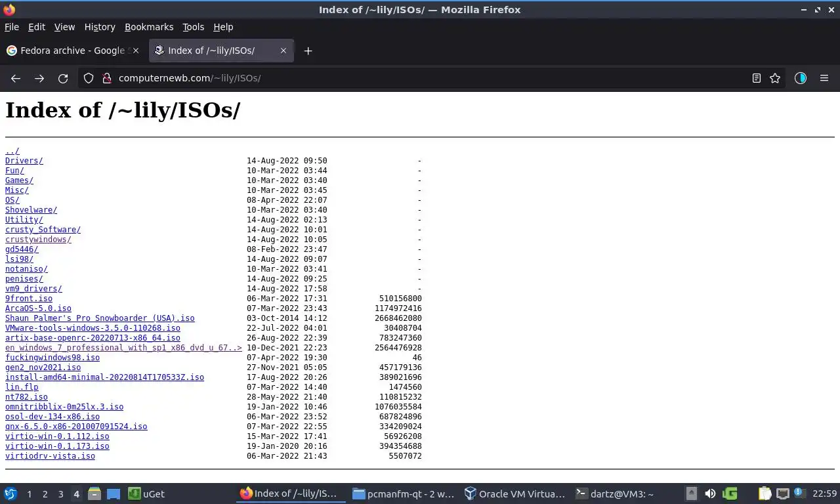Open install-amd64-minimal-20220814T170533Z.iso link
Screen dimensions: 840x504
pos(104,377)
